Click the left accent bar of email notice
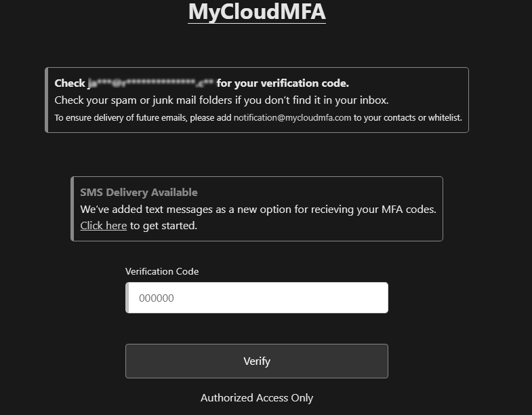532x415 pixels. click(x=47, y=100)
